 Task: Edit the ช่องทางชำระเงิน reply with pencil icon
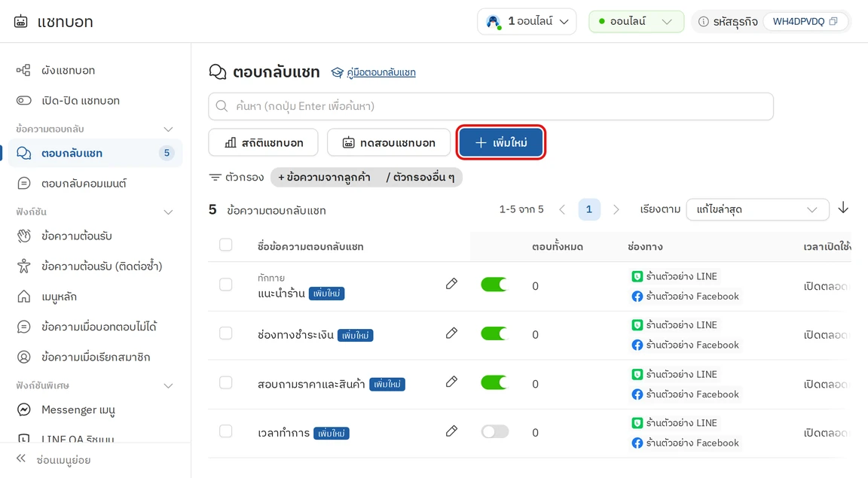452,333
